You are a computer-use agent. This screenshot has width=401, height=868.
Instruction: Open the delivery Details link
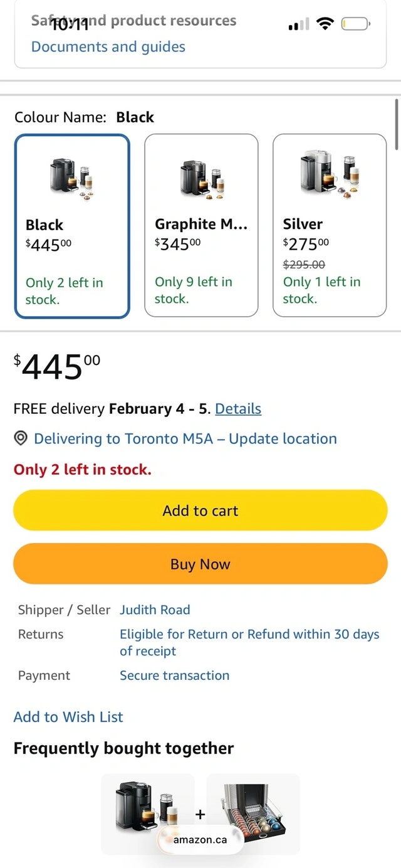[238, 409]
